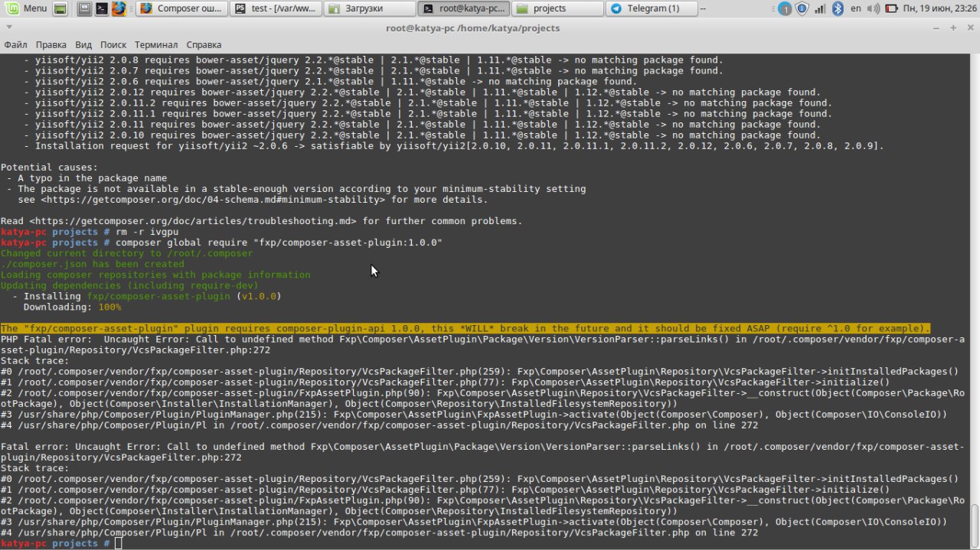Click the 'Installing fxp/composer-asset-plugin (v1.0.0)' line
Image resolution: width=980 pixels, height=550 pixels.
[x=146, y=295]
